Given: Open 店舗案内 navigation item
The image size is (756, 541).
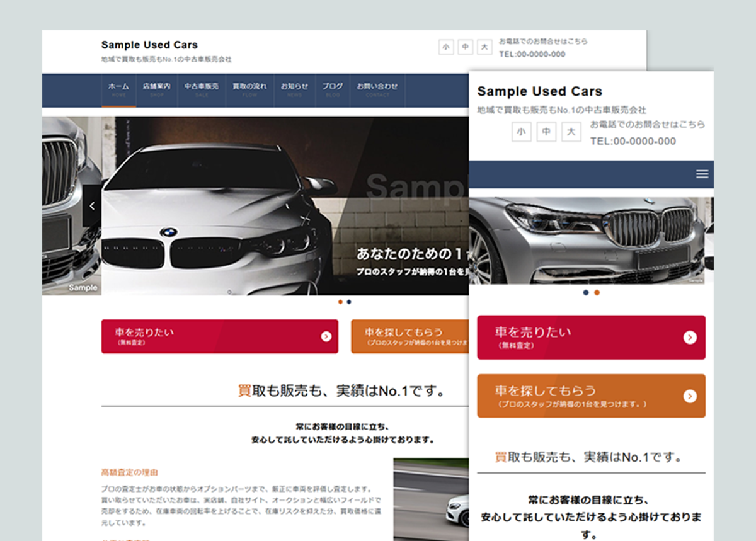Looking at the screenshot, I should tap(156, 90).
